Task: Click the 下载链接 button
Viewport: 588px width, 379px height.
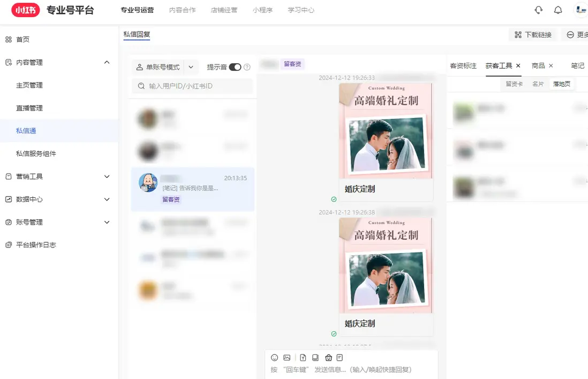Action: 533,34
